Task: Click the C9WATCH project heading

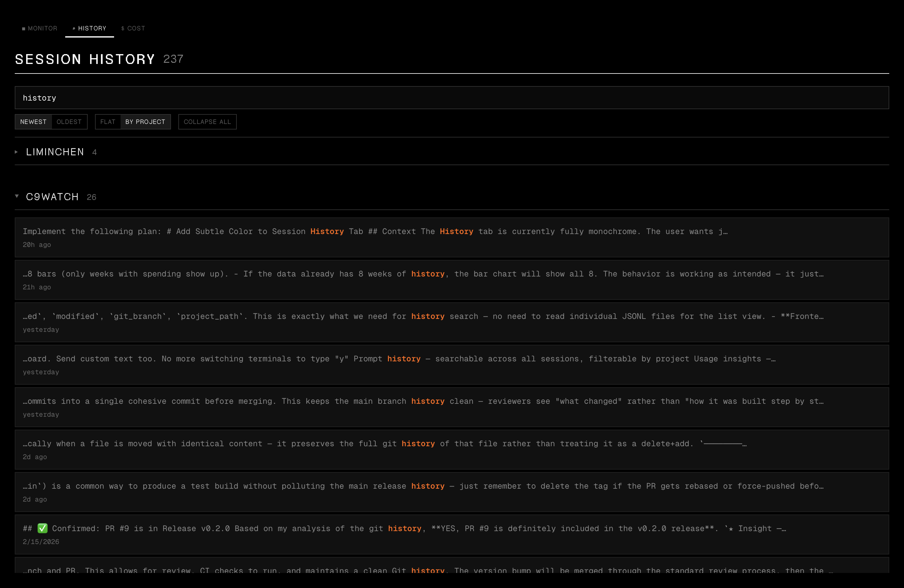Action: (52, 197)
